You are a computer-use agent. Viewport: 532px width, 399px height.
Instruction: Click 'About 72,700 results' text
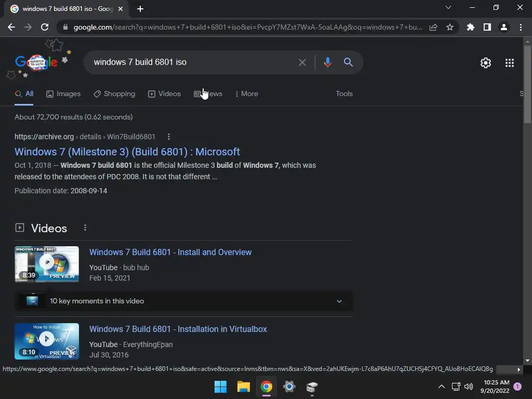click(74, 117)
